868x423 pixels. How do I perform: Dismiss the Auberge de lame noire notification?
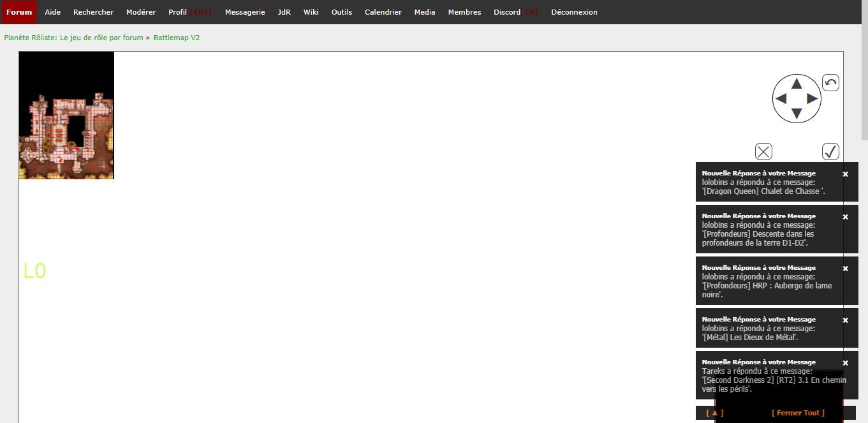[x=845, y=269]
